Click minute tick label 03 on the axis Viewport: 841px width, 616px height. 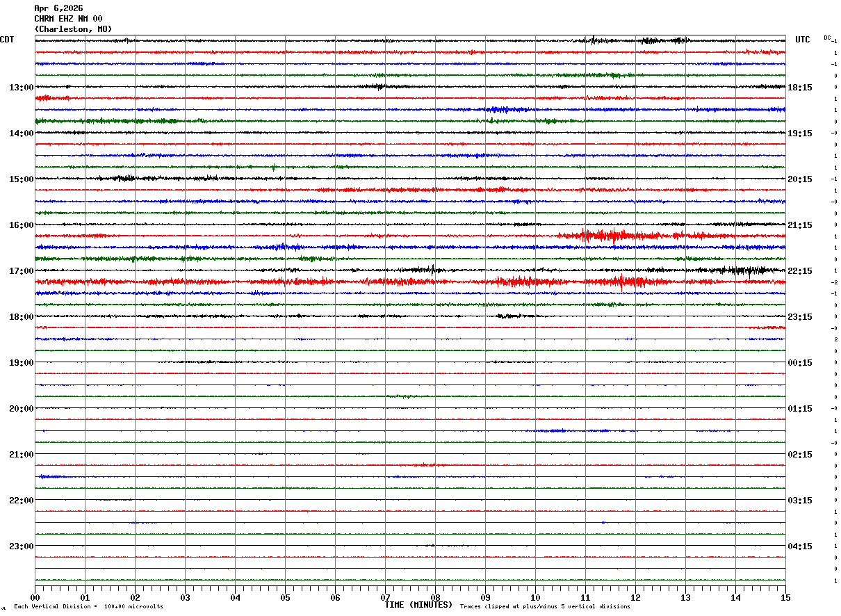point(185,597)
